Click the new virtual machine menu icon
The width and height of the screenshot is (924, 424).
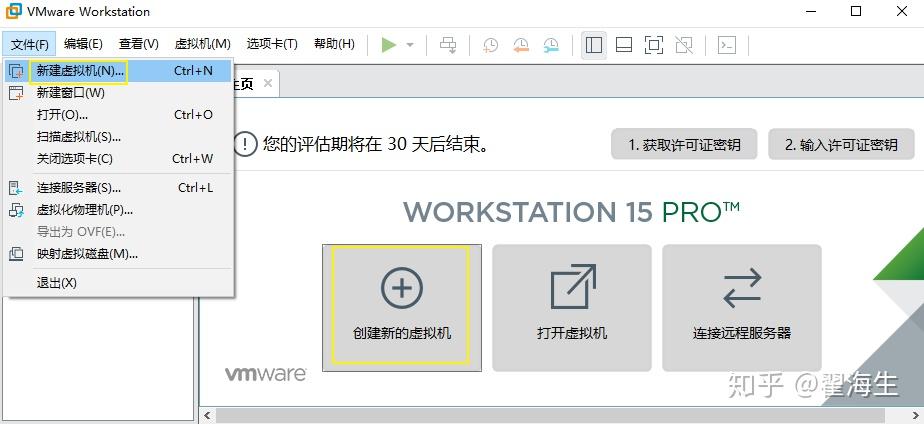[16, 71]
